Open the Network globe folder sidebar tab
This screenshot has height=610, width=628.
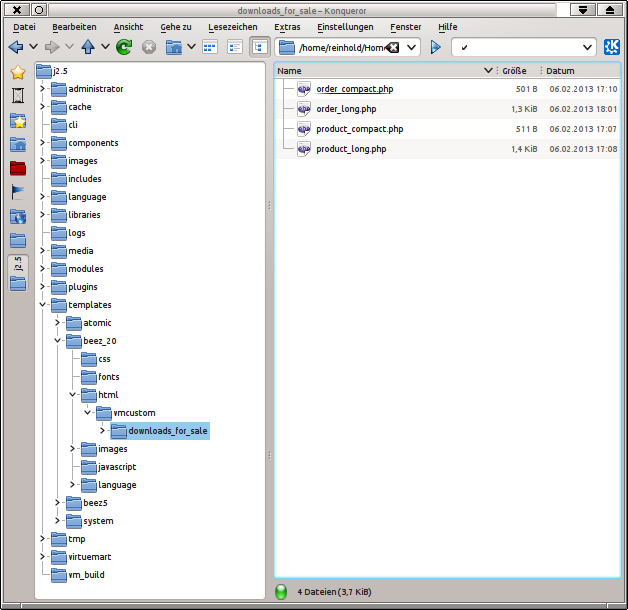pyautogui.click(x=18, y=216)
